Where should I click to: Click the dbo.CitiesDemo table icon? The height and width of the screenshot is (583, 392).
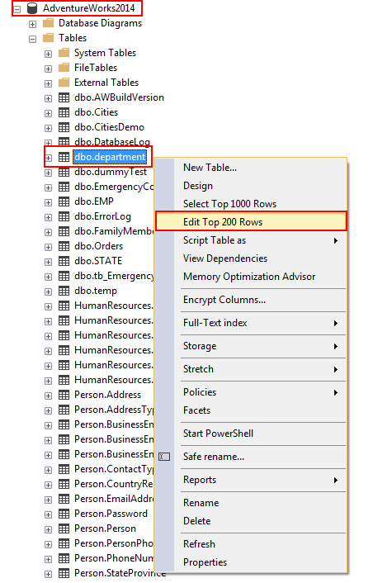64,127
